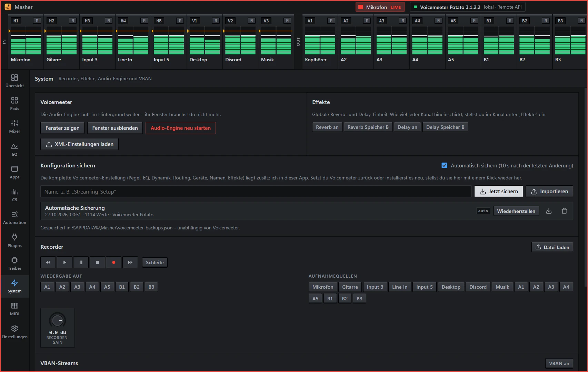588x372 pixels.
Task: Click XML-Einstellungen laden
Action: 79,144
